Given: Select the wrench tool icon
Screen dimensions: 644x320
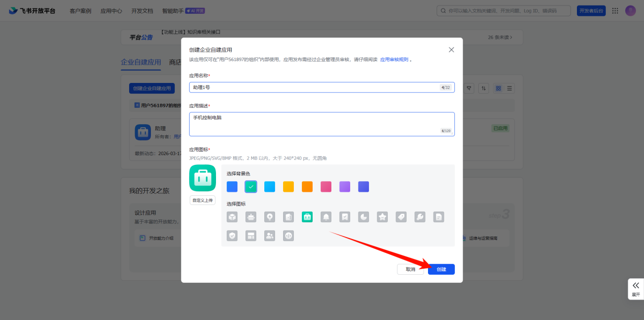Looking at the screenshot, I should point(420,217).
